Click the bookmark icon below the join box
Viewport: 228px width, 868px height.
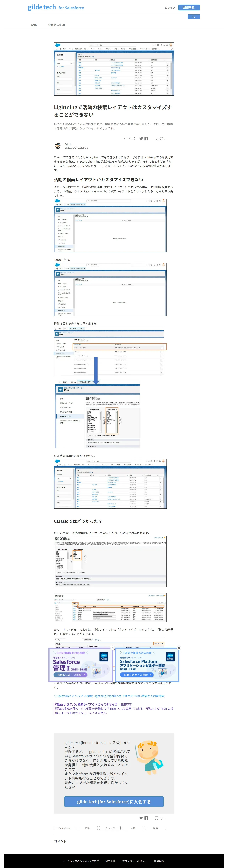156,818
